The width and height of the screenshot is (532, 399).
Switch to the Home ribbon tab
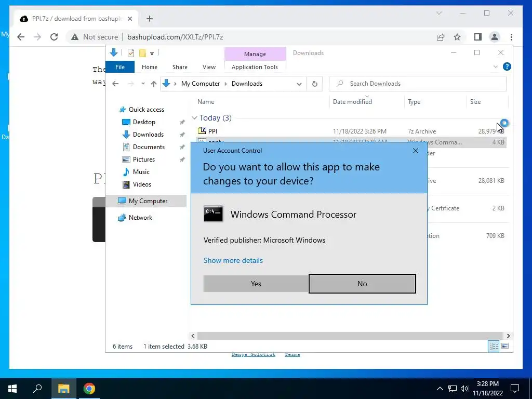[x=150, y=67]
